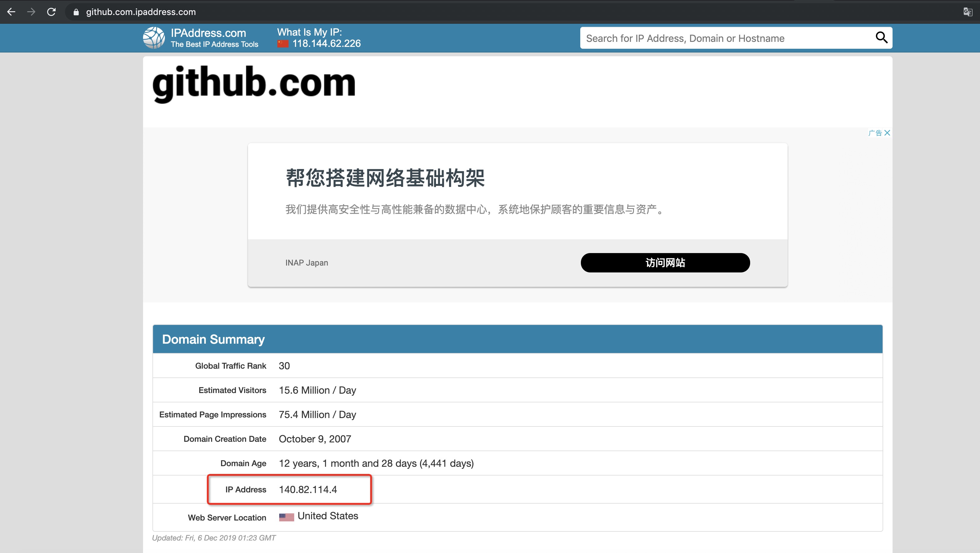Click the INAP Japan advertiser text
Viewport: 980px width, 553px height.
pos(307,263)
